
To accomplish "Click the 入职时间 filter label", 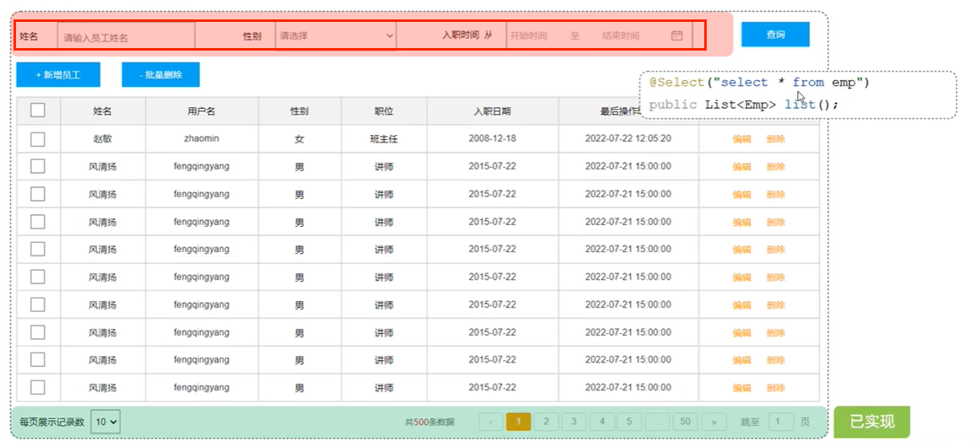I will tap(460, 35).
